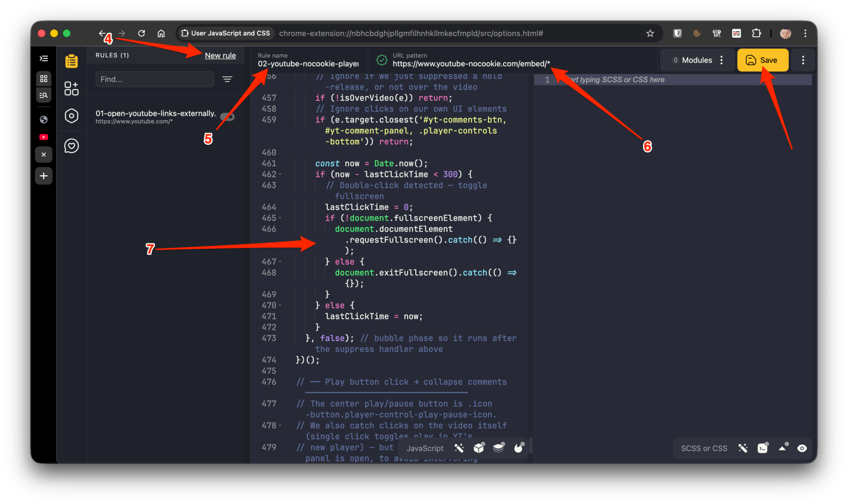Bookmark this page with the star
This screenshot has height=504, width=848.
coord(650,33)
